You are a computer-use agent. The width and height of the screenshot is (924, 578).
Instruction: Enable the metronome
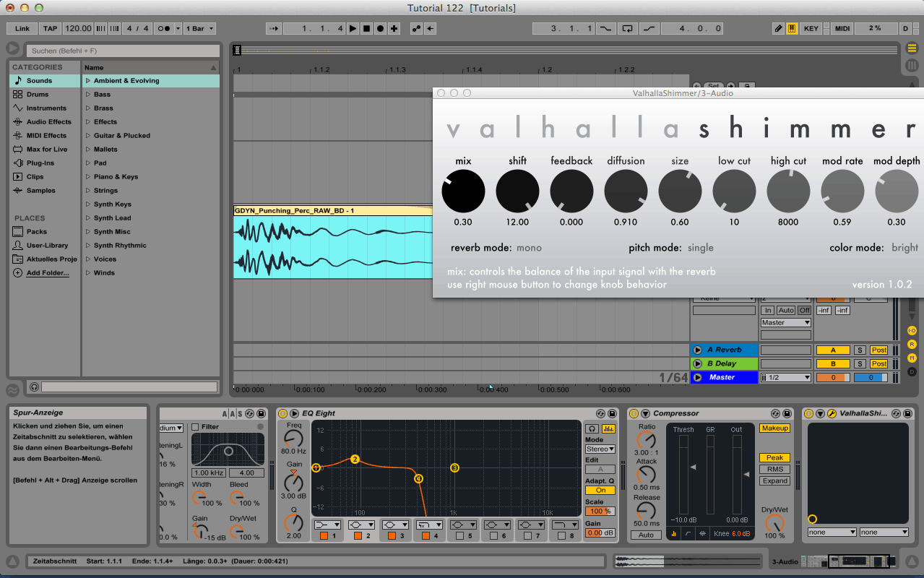164,28
